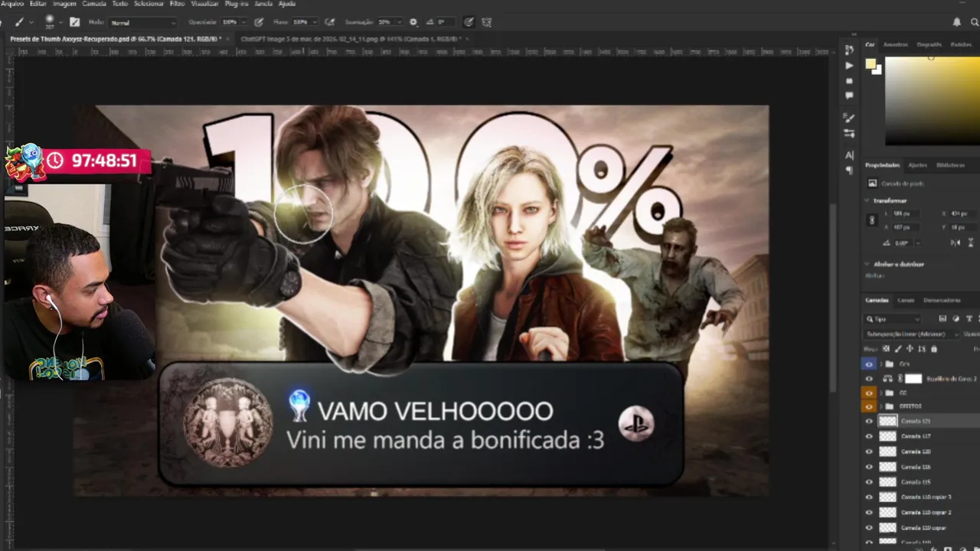Image resolution: width=980 pixels, height=551 pixels.
Task: Open the Brushes panel icon
Action: (x=849, y=119)
